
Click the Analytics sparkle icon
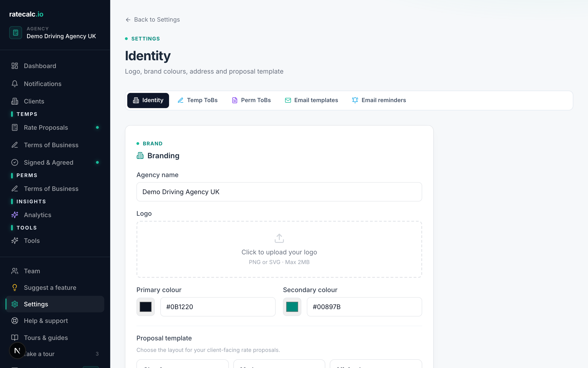(14, 215)
